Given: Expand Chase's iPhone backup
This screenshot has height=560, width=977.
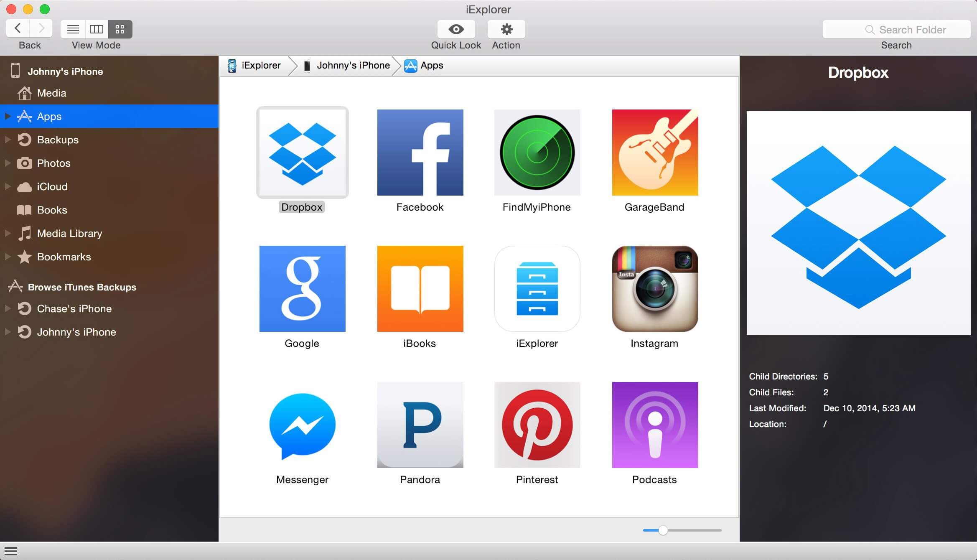Looking at the screenshot, I should click(7, 308).
